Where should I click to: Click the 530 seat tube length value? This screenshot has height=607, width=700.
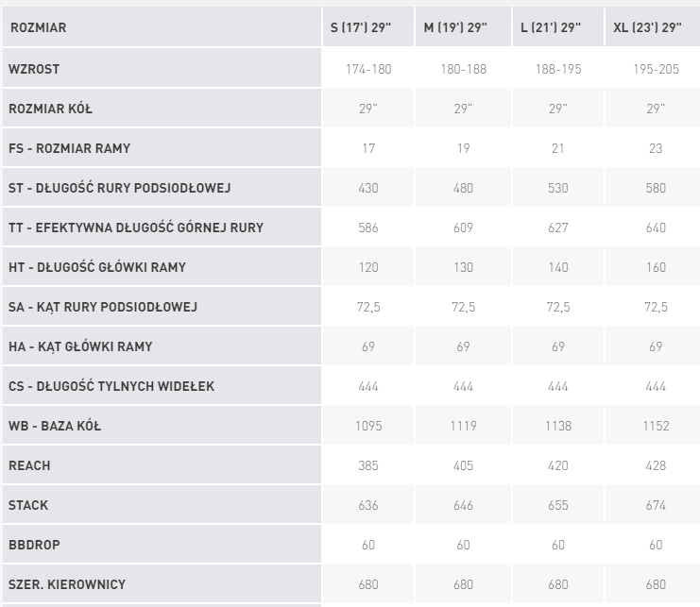(x=558, y=188)
